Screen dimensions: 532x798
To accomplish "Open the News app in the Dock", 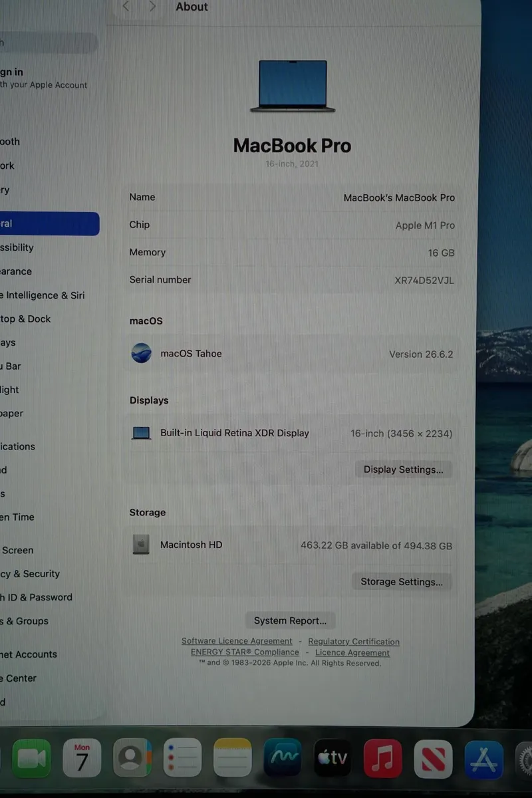I will (433, 758).
